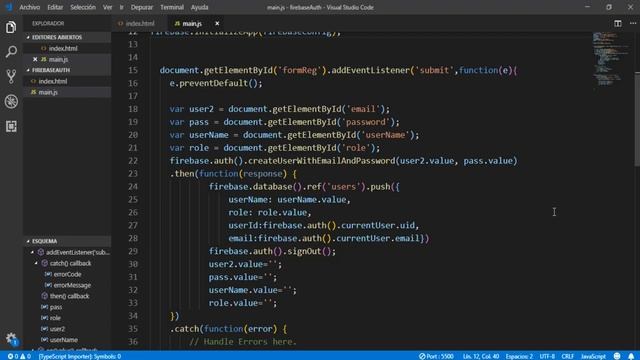Viewport: 640px width, 360px height.
Task: Select user2 variable in outline
Action: [57, 329]
